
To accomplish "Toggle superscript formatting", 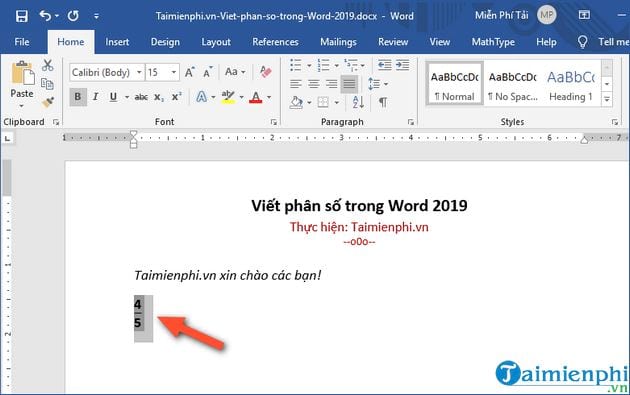I will coord(177,97).
